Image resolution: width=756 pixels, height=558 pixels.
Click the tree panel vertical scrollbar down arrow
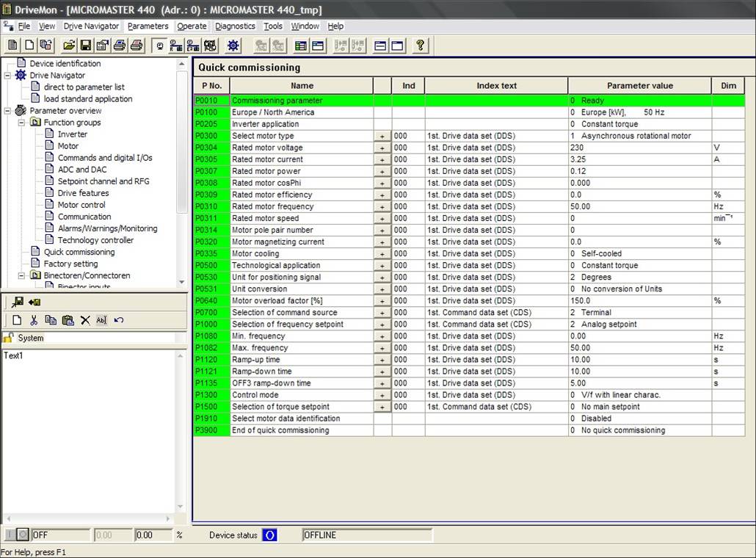[181, 282]
